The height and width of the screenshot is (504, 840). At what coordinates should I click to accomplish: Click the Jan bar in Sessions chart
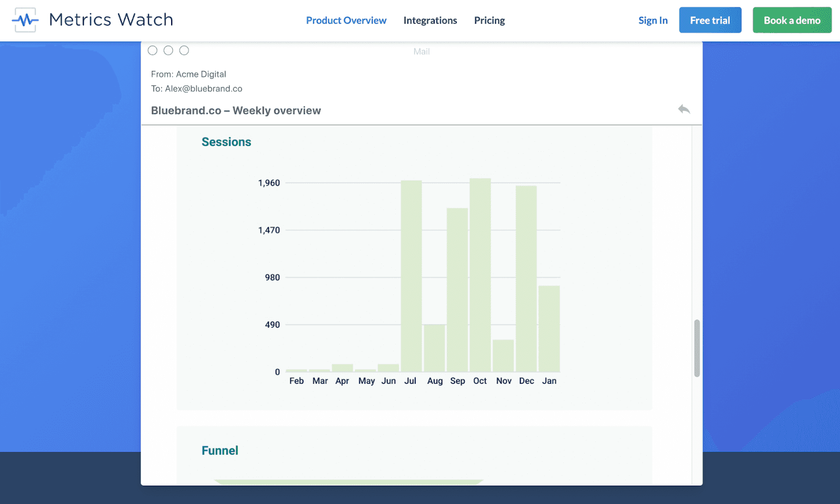click(549, 329)
